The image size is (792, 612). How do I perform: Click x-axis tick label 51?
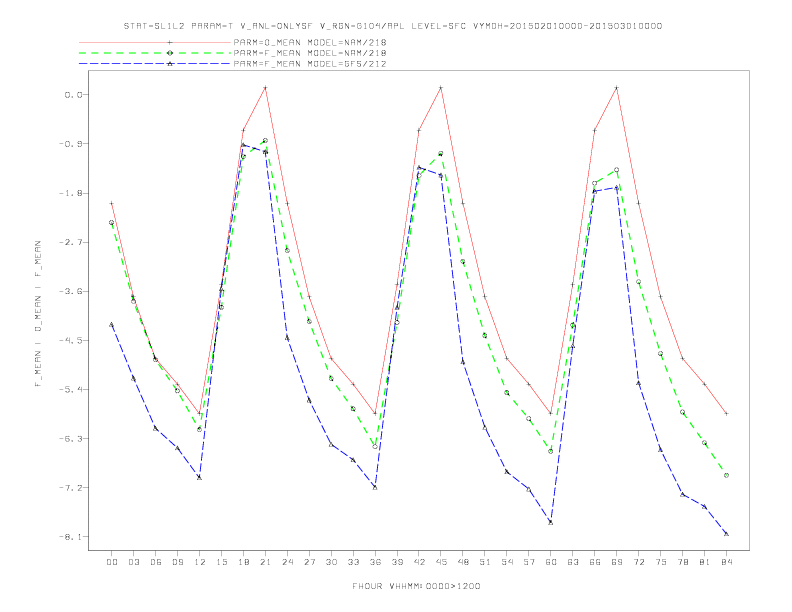[485, 562]
